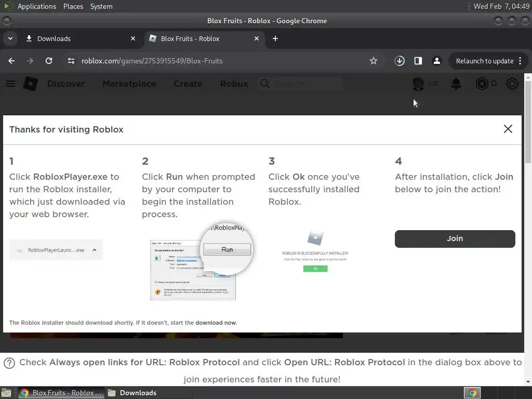
Task: Open the Robux page
Action: 234,84
